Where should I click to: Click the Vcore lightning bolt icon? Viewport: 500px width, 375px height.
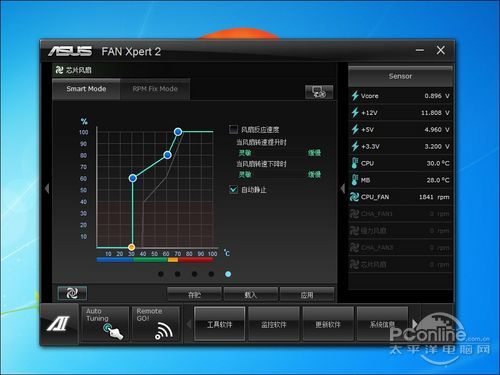pyautogui.click(x=355, y=96)
